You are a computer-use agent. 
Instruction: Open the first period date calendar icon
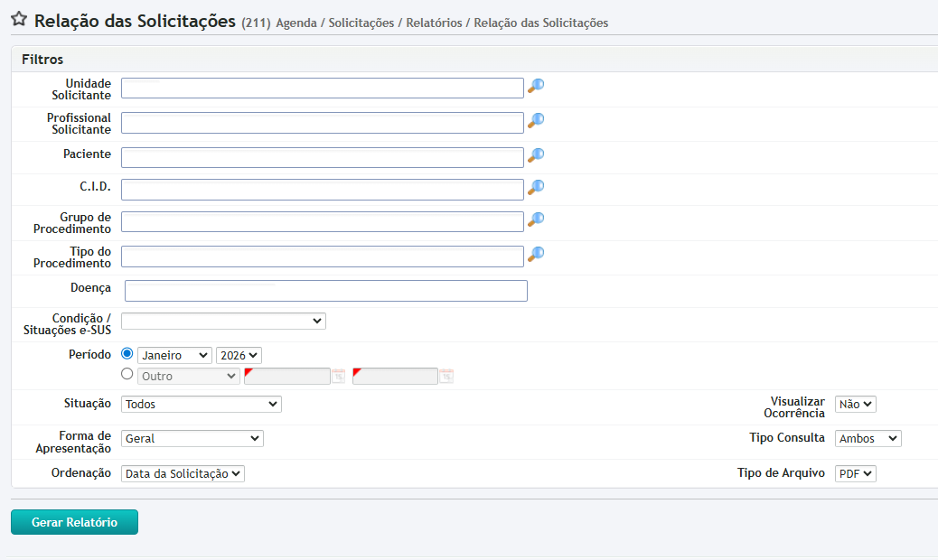coord(338,376)
